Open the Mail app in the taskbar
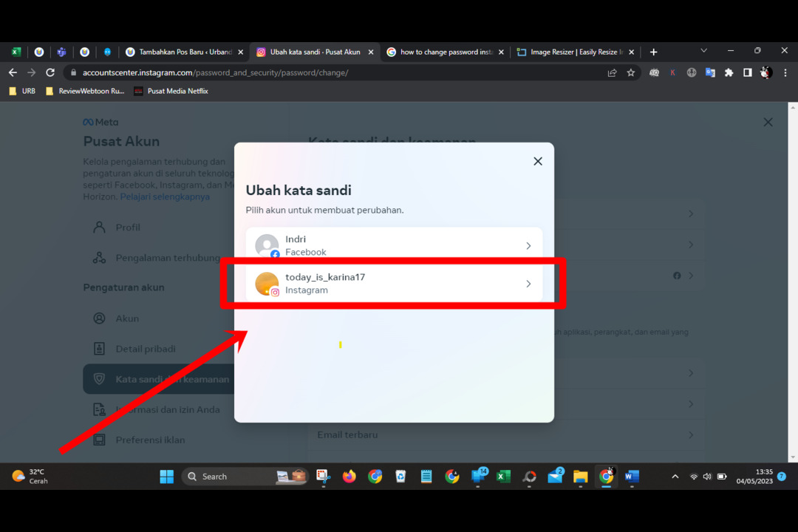Image resolution: width=798 pixels, height=532 pixels. (555, 477)
